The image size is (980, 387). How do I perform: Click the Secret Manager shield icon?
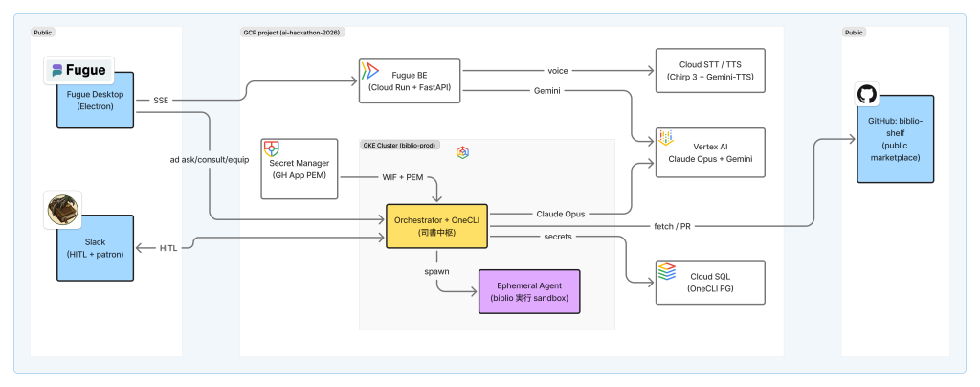point(271,148)
